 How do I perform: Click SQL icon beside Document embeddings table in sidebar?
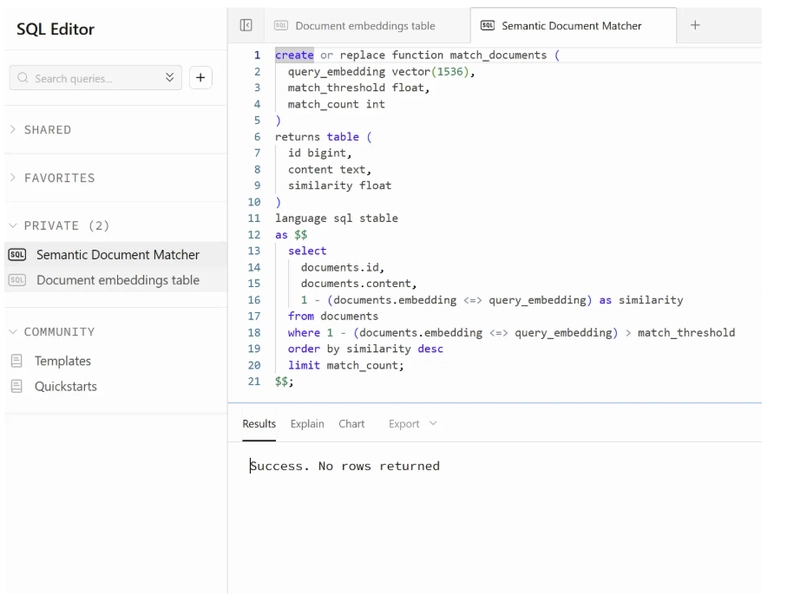tap(17, 281)
